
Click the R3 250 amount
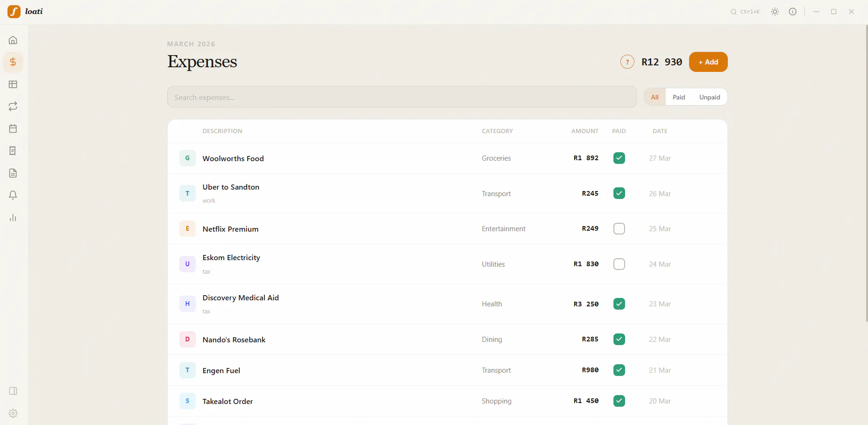586,304
